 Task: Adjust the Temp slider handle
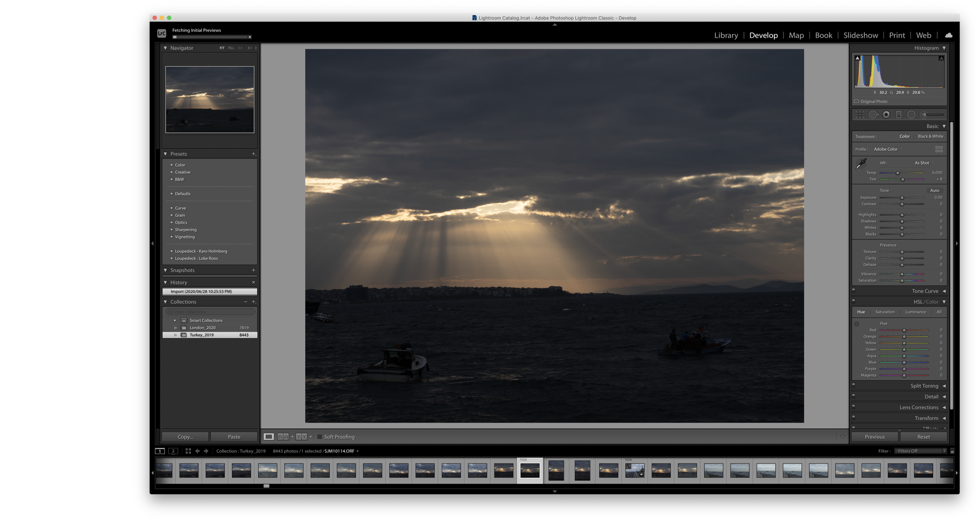898,173
